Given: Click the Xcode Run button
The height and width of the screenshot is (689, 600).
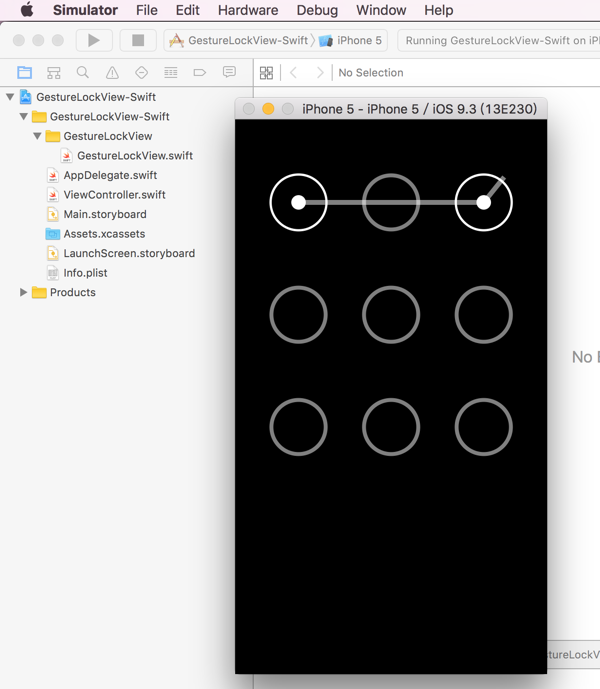Looking at the screenshot, I should (94, 40).
